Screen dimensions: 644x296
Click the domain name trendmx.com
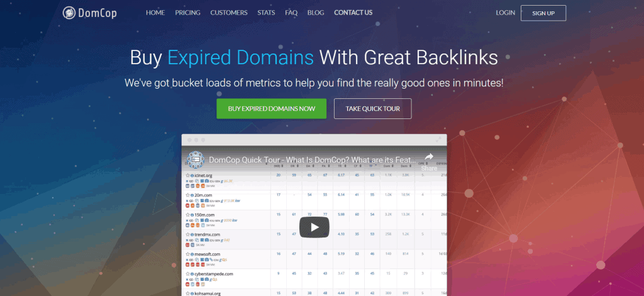(x=208, y=235)
